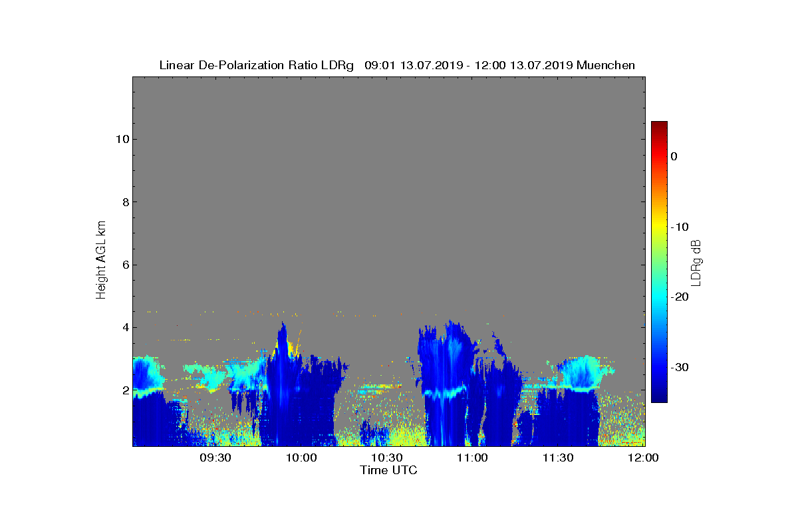The width and height of the screenshot is (798, 532).
Task: Click the 'Time UTC' axis label
Action: [x=389, y=470]
